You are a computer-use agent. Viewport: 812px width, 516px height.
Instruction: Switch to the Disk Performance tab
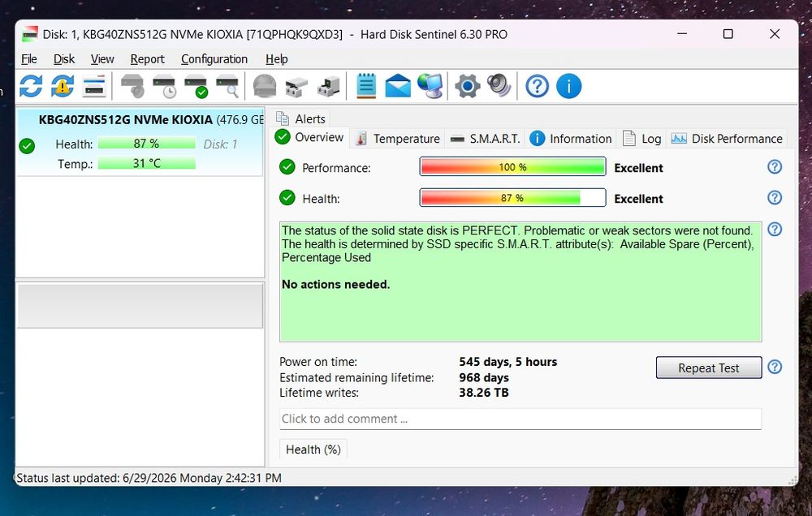(727, 139)
